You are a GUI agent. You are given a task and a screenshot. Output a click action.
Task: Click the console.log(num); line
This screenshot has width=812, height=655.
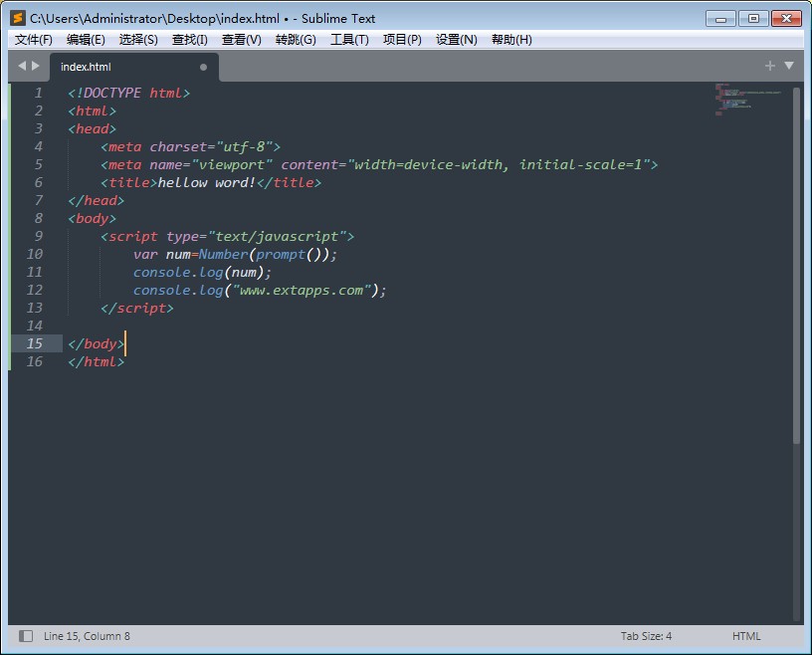point(202,272)
